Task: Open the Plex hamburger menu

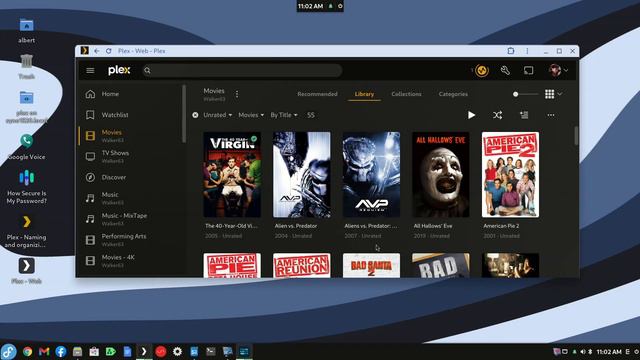Action: pos(90,71)
